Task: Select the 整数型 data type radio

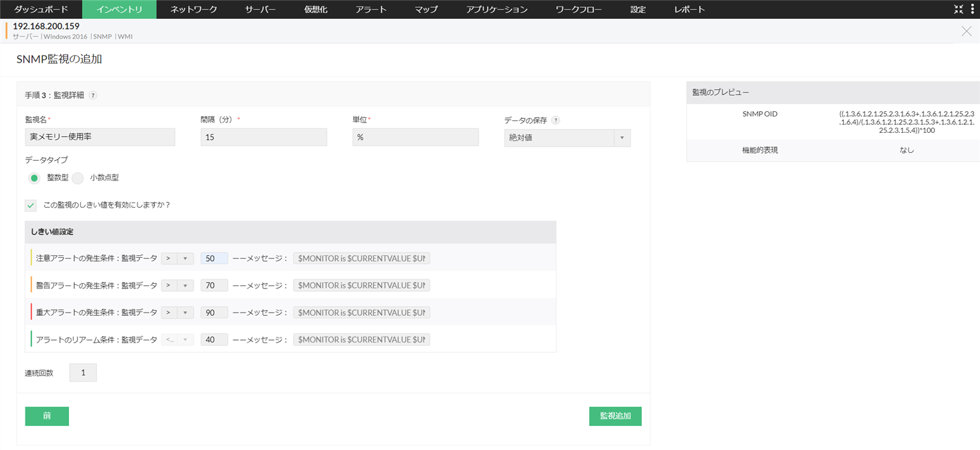Action: (x=35, y=178)
